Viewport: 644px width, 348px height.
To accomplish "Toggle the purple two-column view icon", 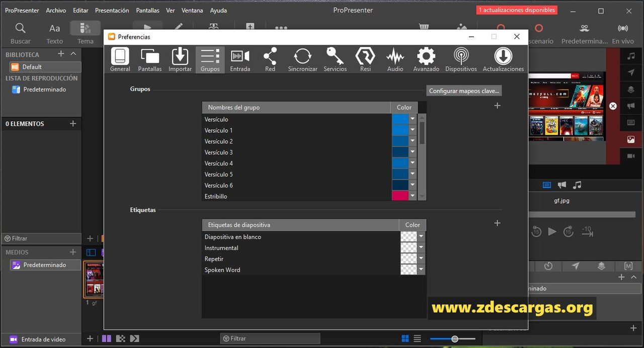I will click(x=107, y=339).
